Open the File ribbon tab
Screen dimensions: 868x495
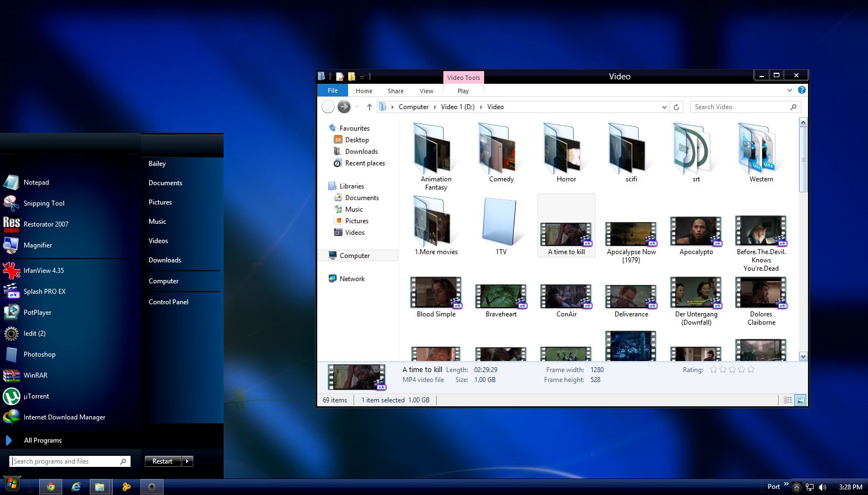coord(333,90)
